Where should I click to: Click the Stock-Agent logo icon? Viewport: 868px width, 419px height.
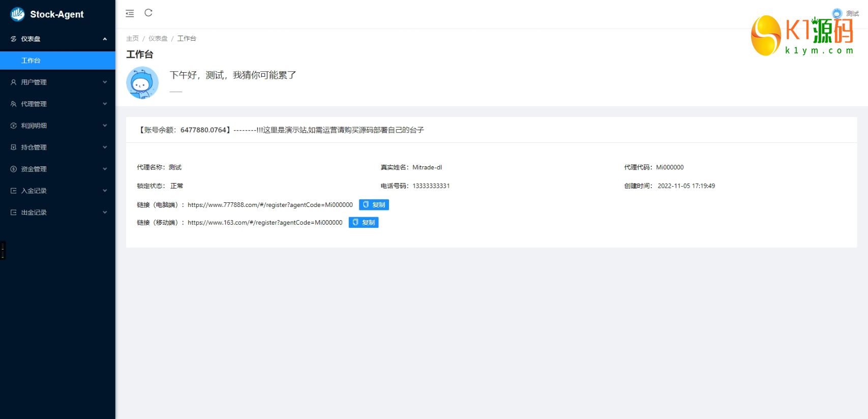click(x=17, y=14)
